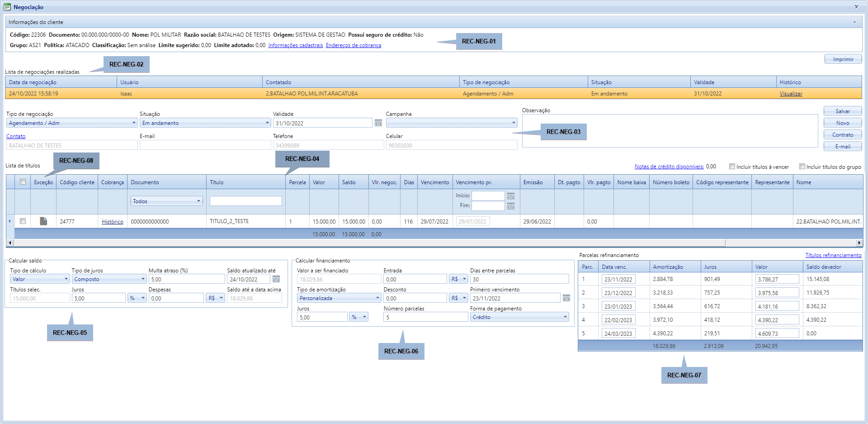Viewport: 868px width, 424px height.
Task: Open the Desconto R$ unit dropdown
Action: tap(458, 298)
